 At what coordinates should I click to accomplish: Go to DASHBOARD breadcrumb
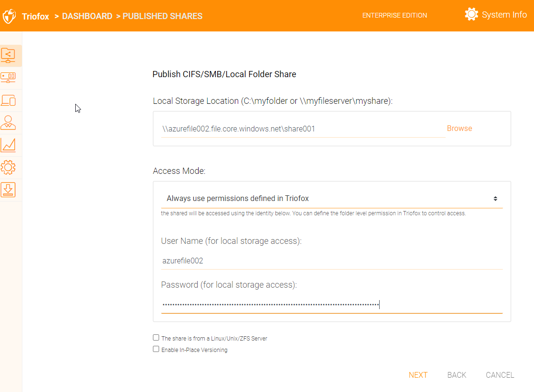87,16
